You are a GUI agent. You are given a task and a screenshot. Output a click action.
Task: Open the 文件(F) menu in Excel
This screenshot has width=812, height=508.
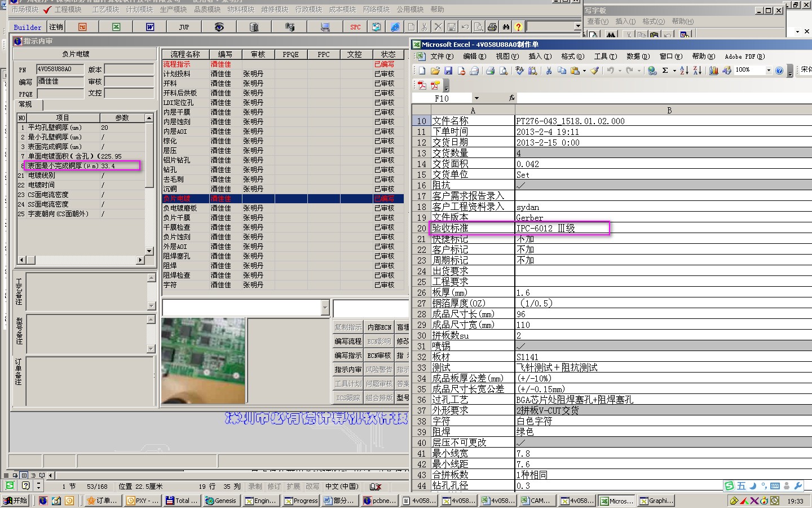coord(442,56)
